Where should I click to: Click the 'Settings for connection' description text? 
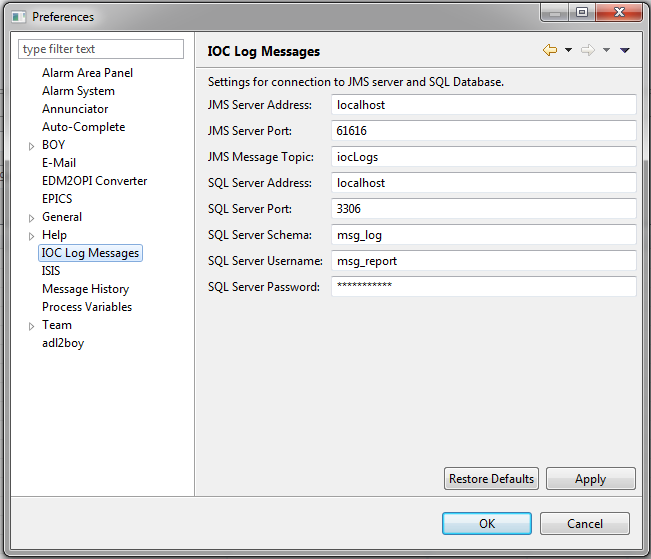pyautogui.click(x=356, y=82)
